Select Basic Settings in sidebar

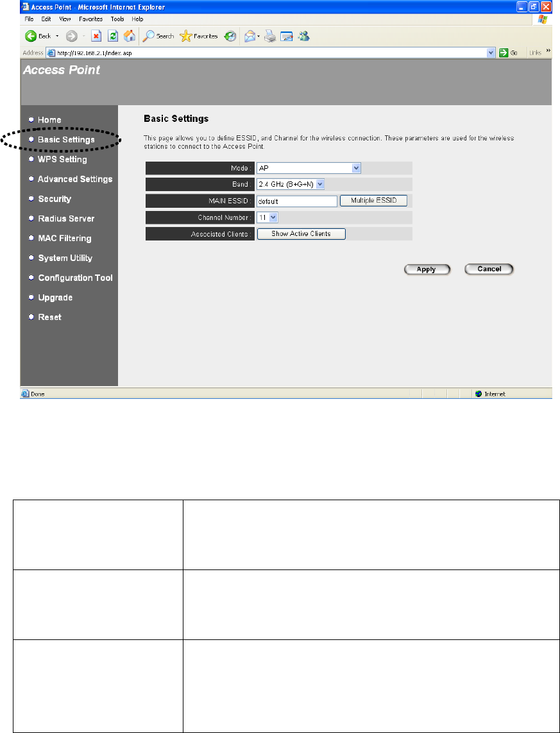pyautogui.click(x=66, y=140)
